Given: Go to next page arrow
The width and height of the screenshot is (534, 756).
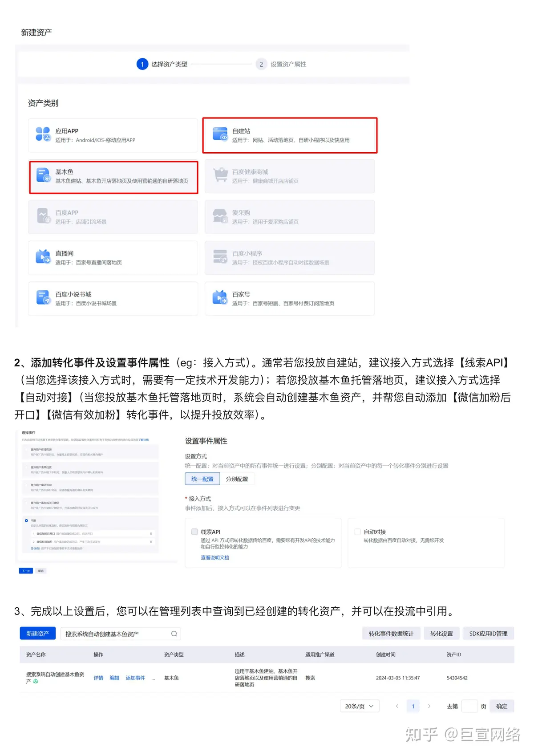Looking at the screenshot, I should tap(429, 706).
